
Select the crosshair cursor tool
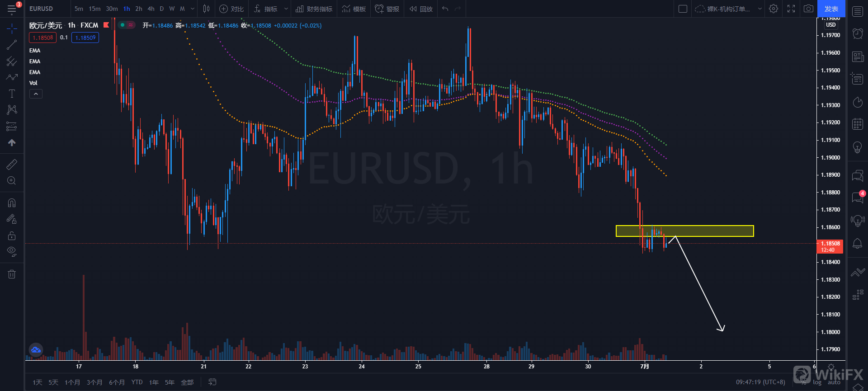click(x=12, y=28)
